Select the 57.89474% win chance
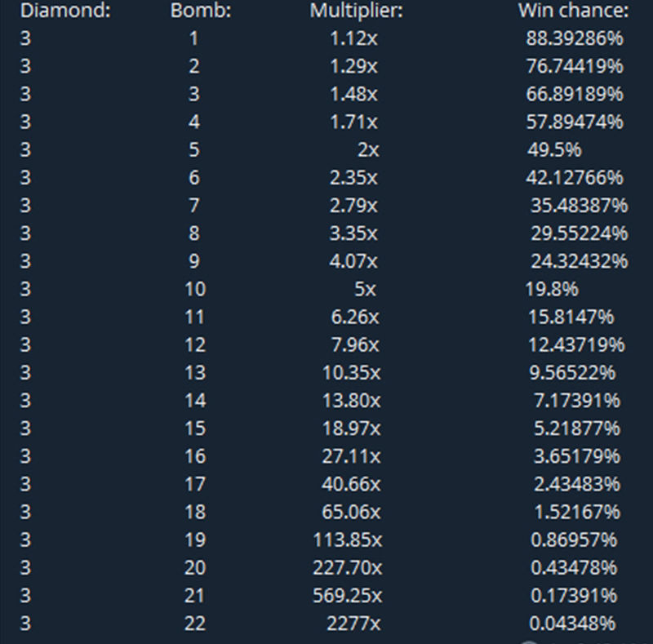 575,122
